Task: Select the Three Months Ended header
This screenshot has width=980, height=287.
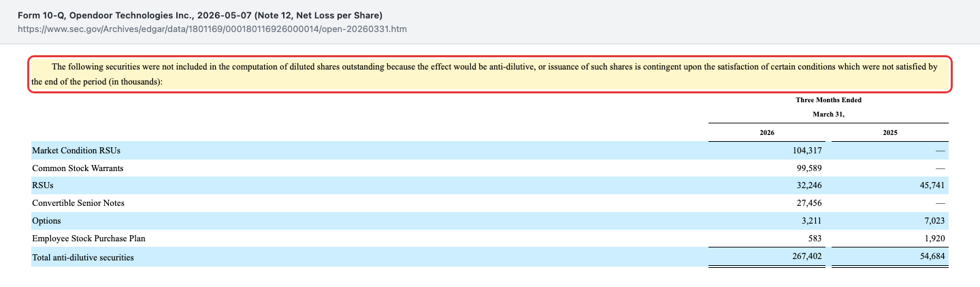Action: point(828,100)
